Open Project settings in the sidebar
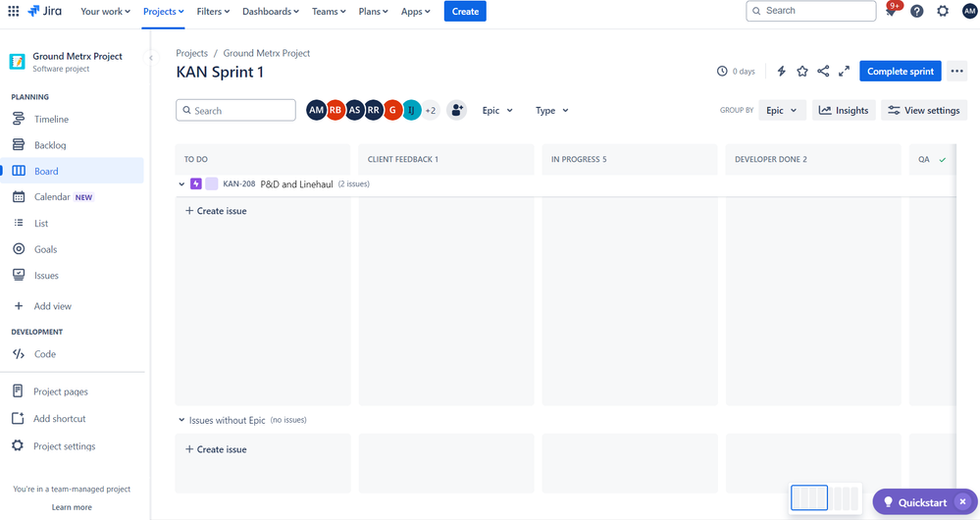 click(72, 445)
